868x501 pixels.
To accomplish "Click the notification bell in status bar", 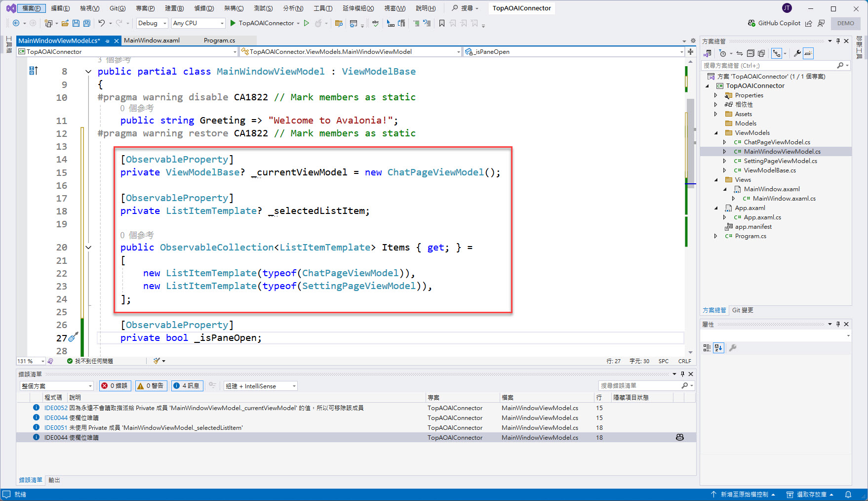I will 848,495.
